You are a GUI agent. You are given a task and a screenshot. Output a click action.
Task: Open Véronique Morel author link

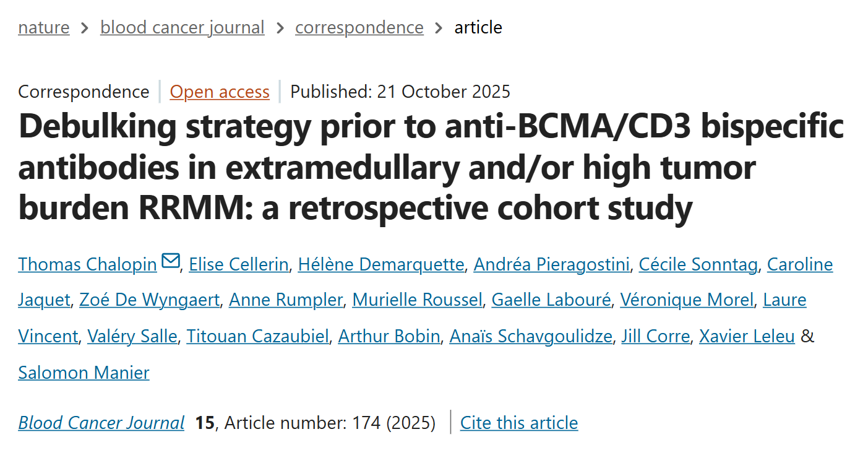[x=687, y=300]
